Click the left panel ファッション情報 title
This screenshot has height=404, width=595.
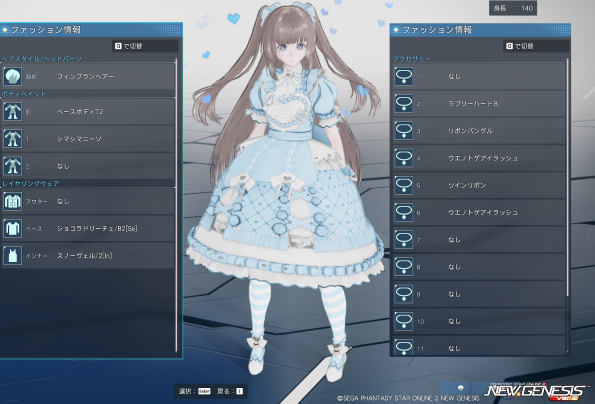46,30
